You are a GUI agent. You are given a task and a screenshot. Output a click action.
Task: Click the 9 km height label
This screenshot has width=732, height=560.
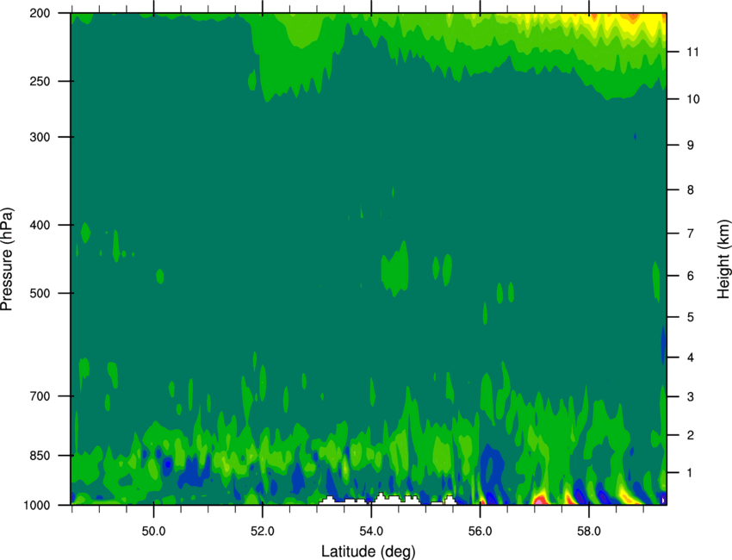point(691,146)
